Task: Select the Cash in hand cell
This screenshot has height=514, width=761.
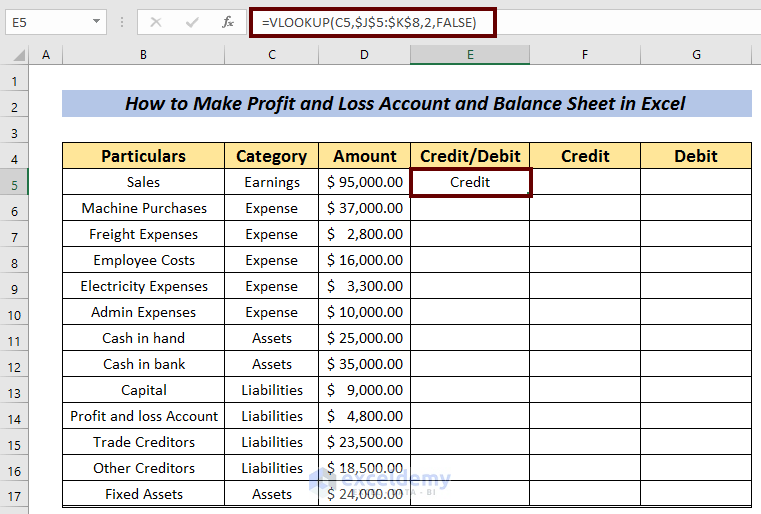Action: coord(143,338)
